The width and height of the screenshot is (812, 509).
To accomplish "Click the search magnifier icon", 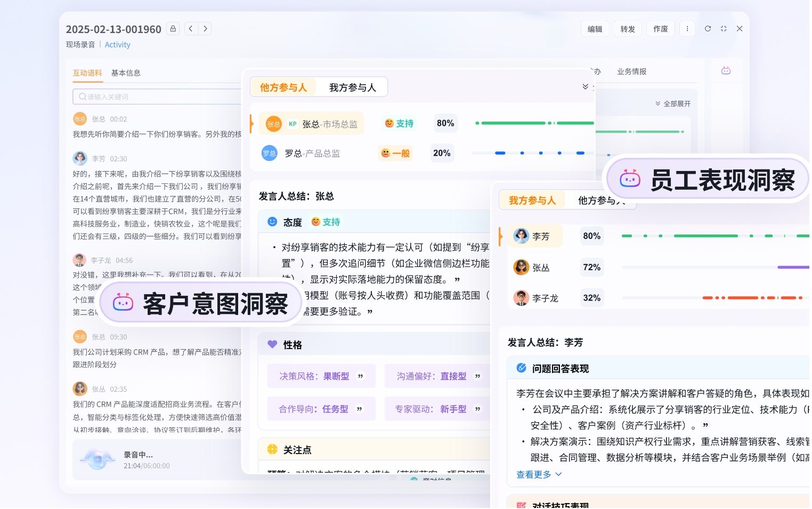I will tap(83, 96).
